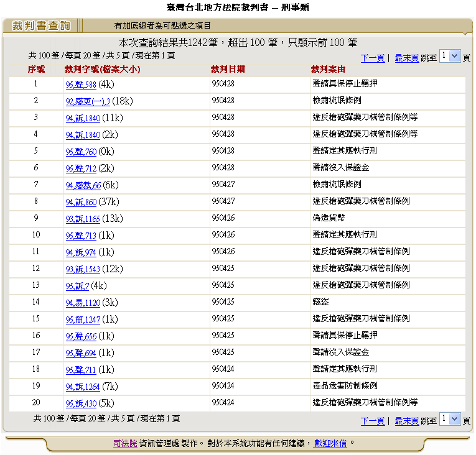This screenshot has height=455, width=476.
Task: Open case link 93,訴,1165
Action: click(x=83, y=219)
